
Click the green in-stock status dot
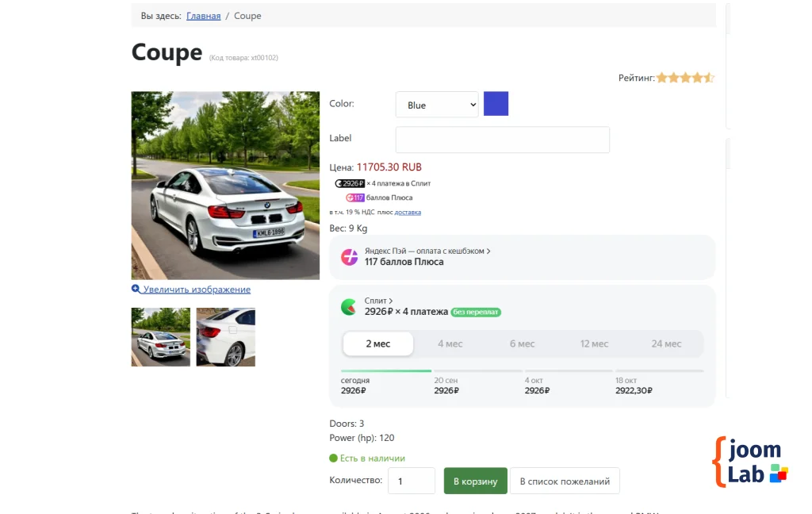click(334, 458)
